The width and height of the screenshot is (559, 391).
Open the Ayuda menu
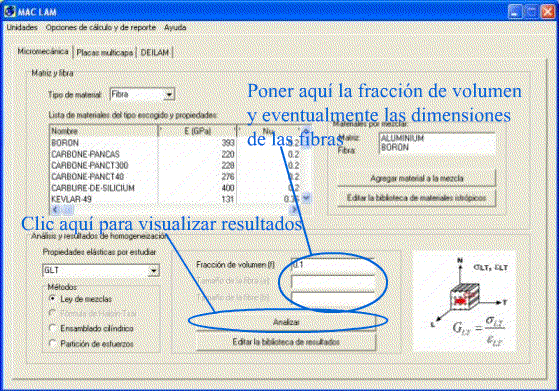[175, 27]
